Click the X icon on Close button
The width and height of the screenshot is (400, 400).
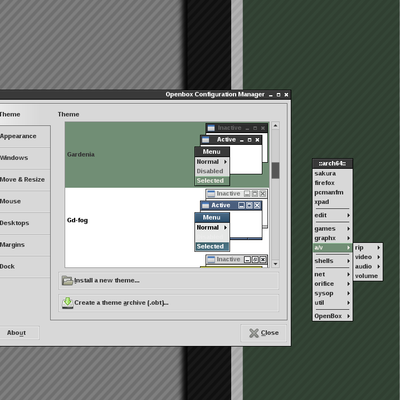(x=254, y=333)
